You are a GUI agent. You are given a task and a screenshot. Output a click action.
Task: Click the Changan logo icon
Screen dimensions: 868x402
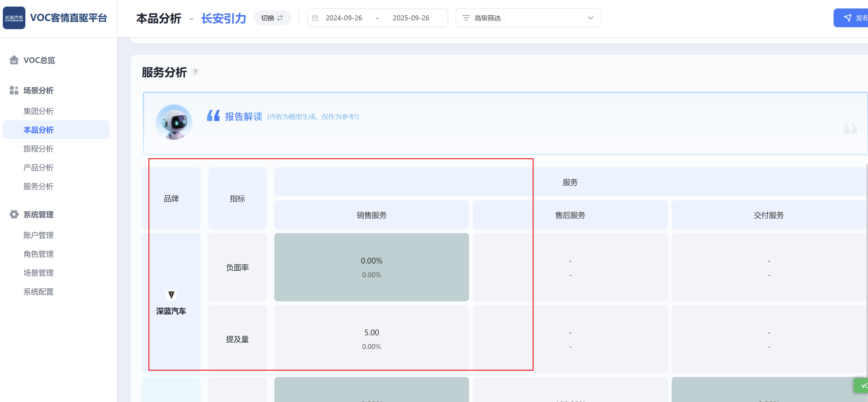pyautogui.click(x=14, y=18)
